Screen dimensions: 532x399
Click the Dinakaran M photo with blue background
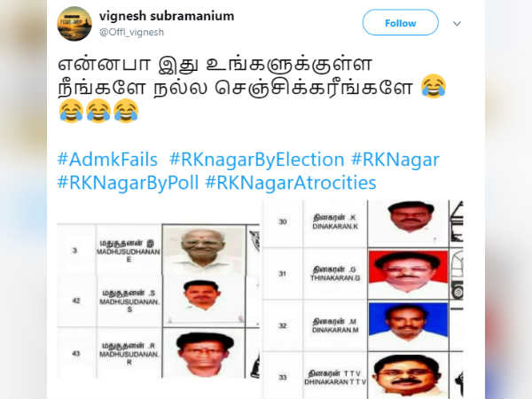click(x=408, y=325)
